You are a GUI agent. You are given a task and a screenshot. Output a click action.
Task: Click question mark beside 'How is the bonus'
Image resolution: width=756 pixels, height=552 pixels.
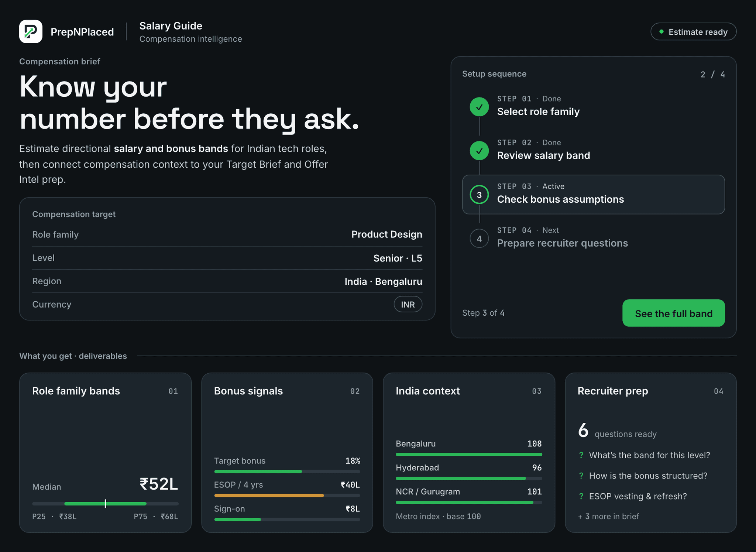[581, 476]
